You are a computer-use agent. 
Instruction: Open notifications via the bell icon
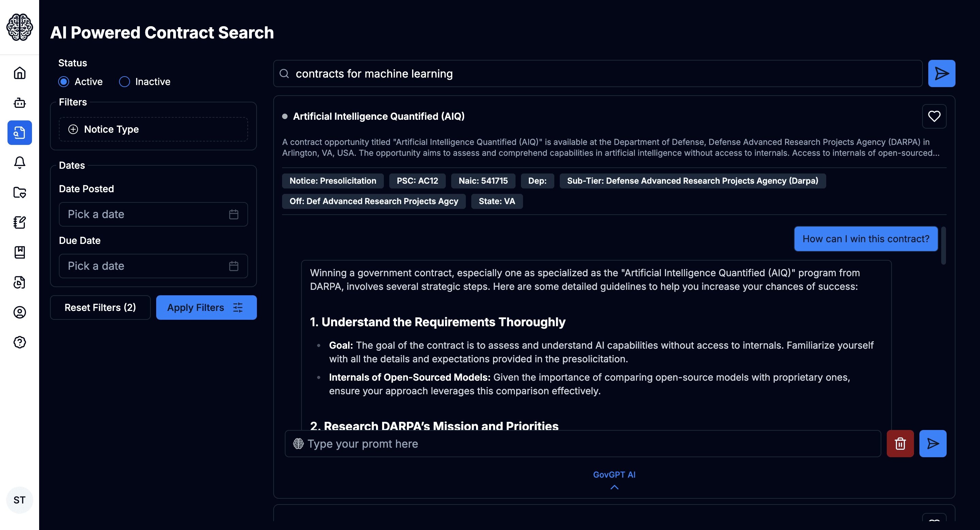click(x=19, y=163)
